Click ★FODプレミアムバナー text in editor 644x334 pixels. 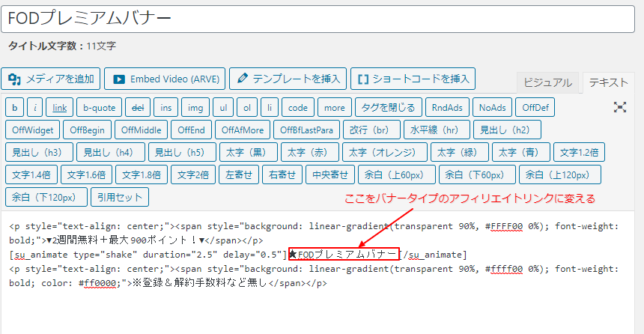342,255
